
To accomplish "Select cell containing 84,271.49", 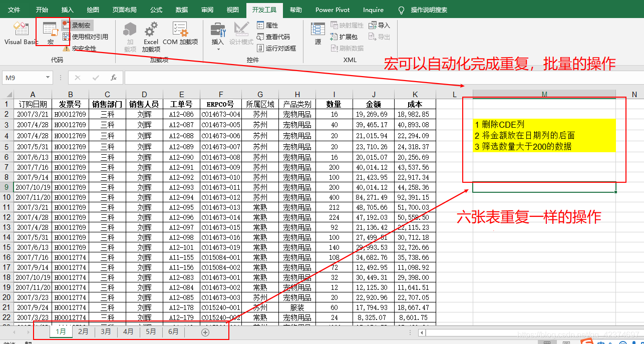I will [374, 197].
